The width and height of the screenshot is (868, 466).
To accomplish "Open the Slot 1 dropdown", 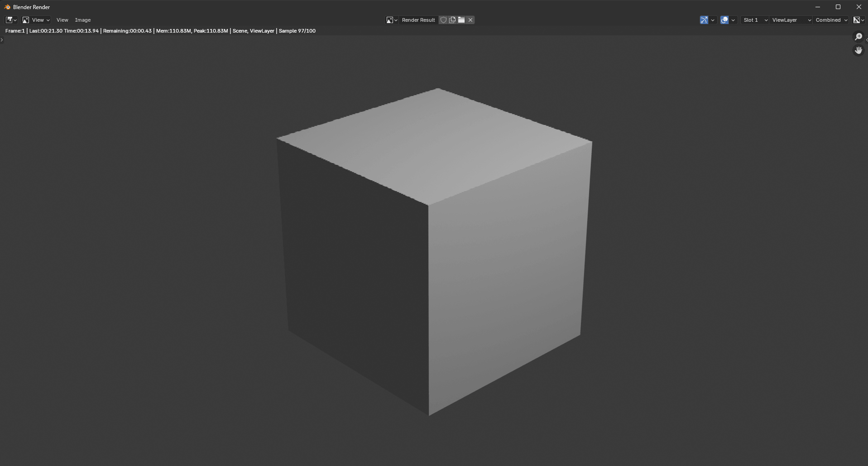I will [755, 20].
